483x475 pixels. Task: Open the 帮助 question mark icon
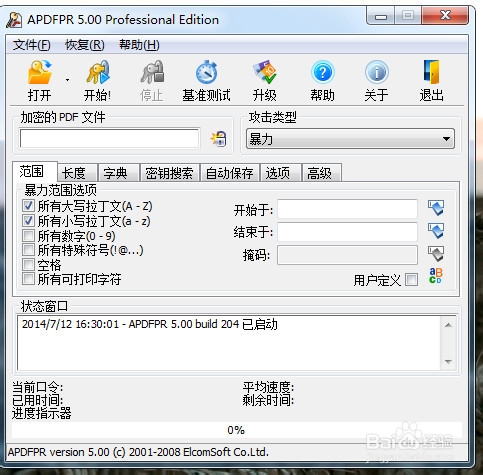322,72
